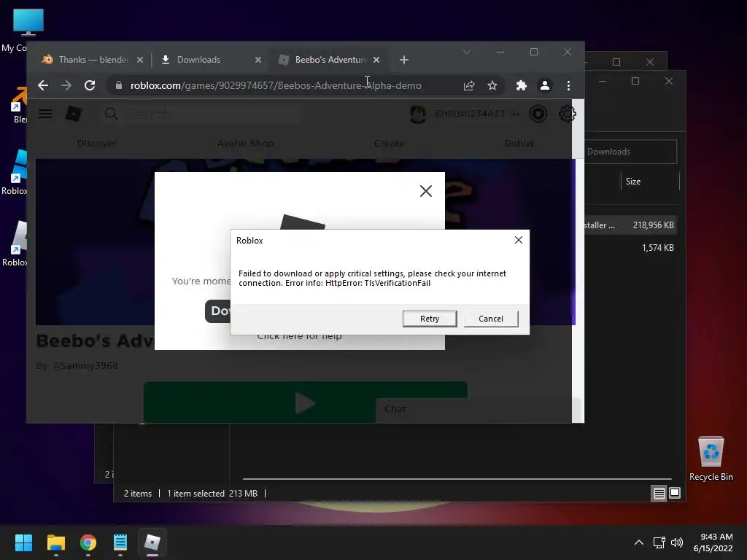Open Chrome tab search chevron
Image resolution: width=747 pixels, height=560 pixels.
(467, 52)
